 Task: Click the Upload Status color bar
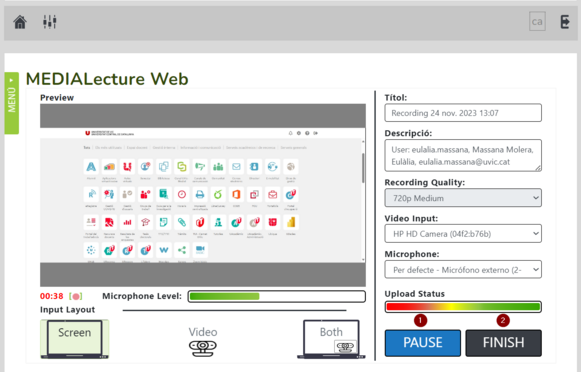click(x=463, y=307)
